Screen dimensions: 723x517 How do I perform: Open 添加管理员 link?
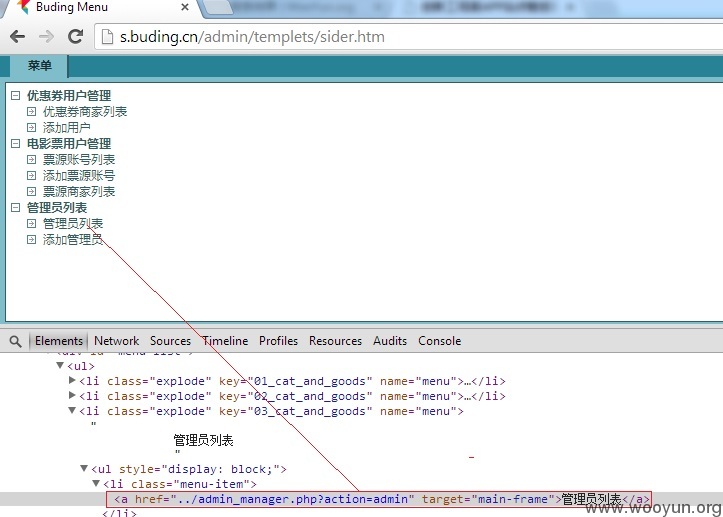(x=73, y=239)
